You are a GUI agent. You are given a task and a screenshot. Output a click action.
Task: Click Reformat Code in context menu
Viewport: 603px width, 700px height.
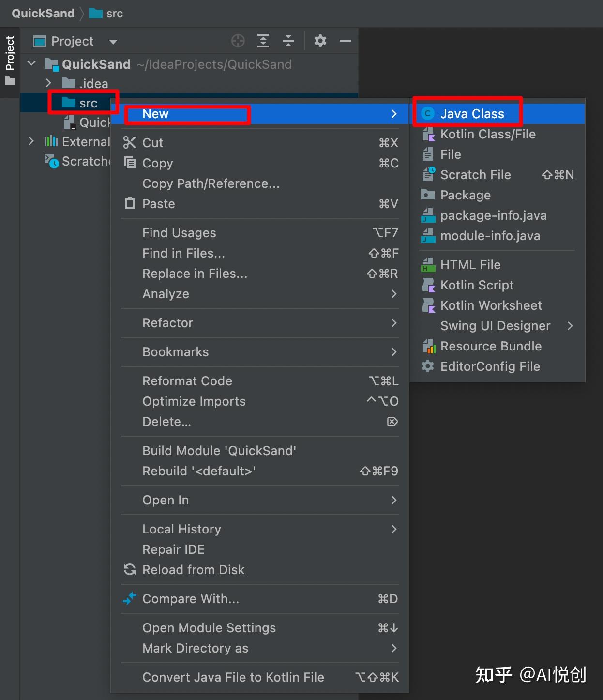click(187, 381)
